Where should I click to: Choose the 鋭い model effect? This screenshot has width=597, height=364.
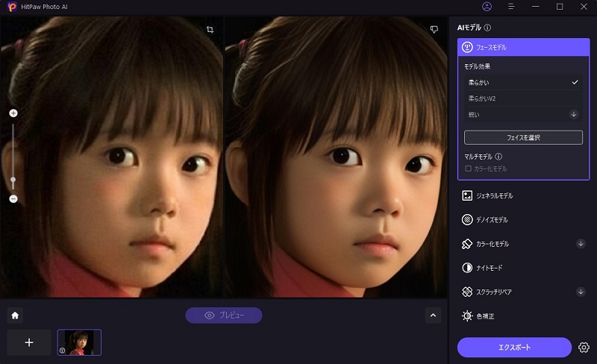522,114
